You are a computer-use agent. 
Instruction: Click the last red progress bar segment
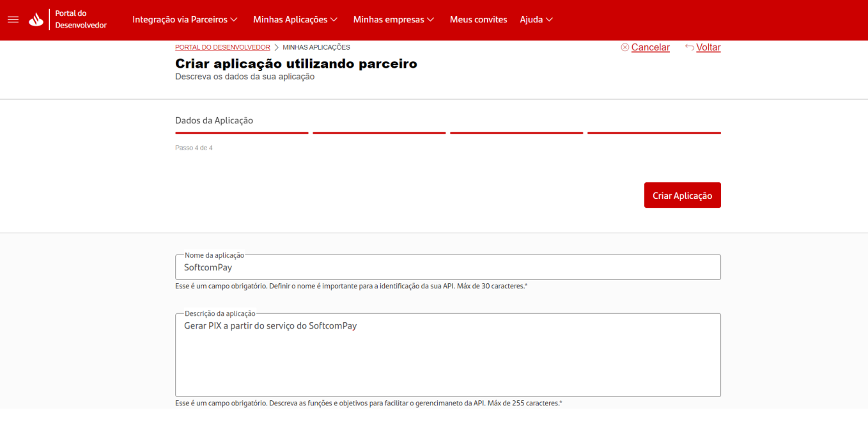pos(653,133)
